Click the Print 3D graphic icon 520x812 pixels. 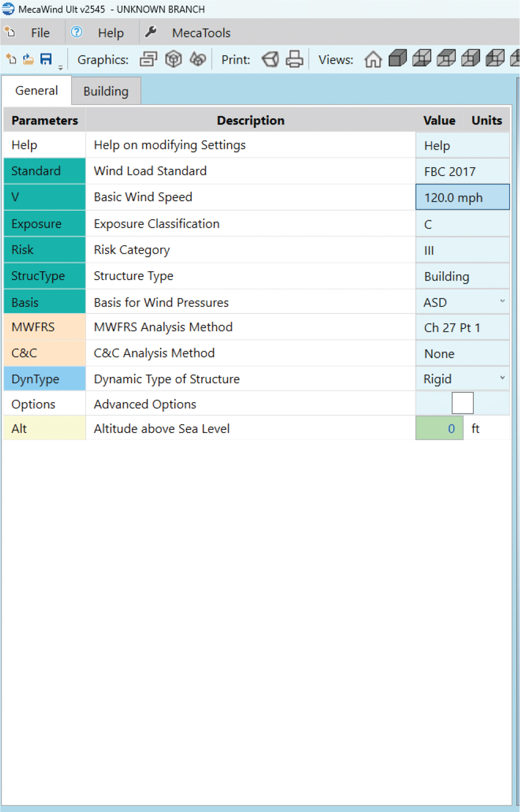(x=270, y=59)
